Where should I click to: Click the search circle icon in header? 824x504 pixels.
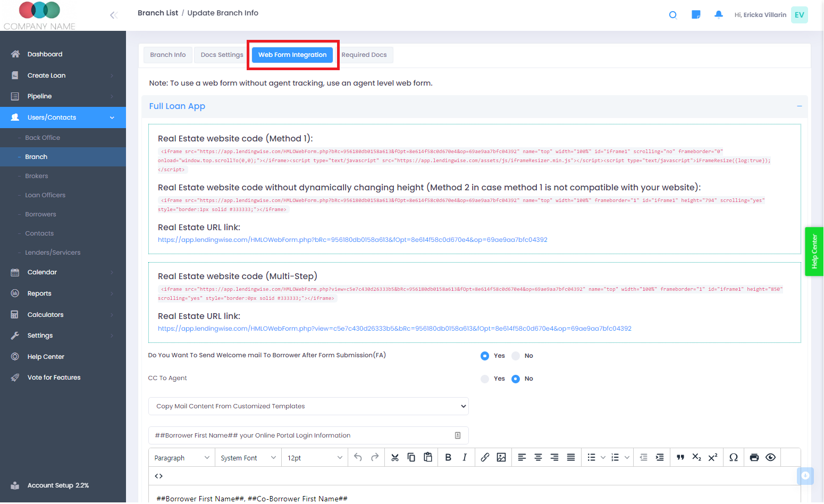672,15
